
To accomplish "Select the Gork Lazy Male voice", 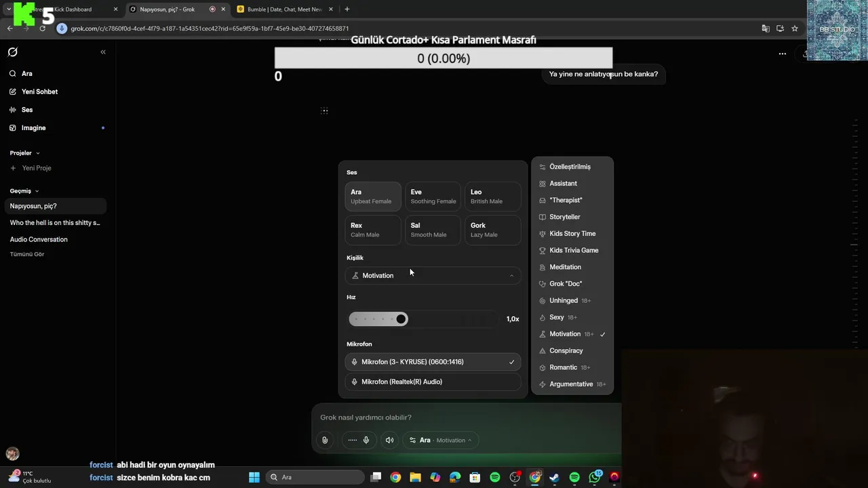I will coord(493,230).
